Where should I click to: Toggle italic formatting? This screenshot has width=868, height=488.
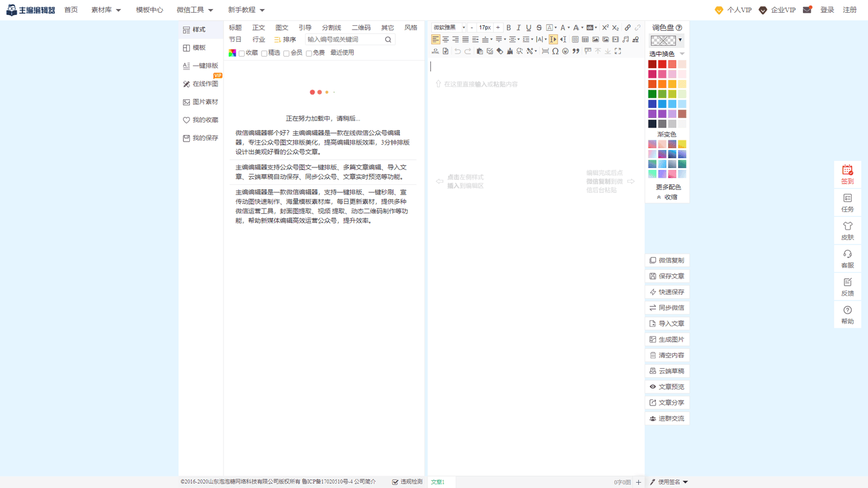click(518, 28)
